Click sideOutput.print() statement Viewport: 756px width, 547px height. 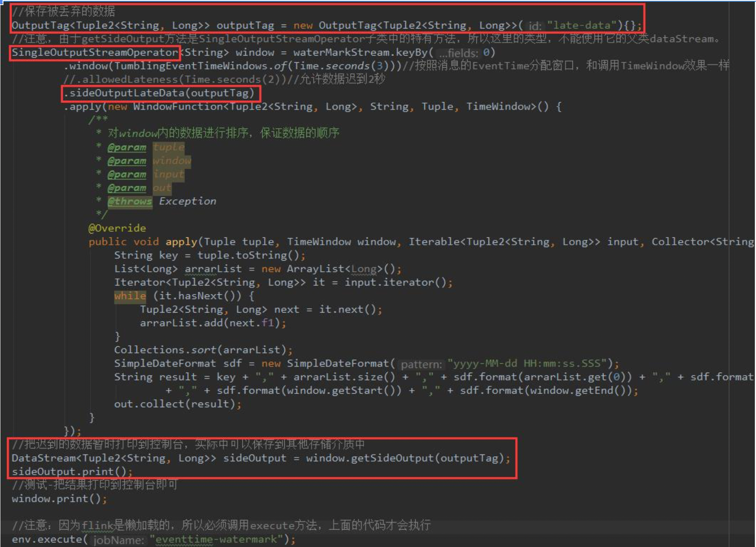[x=72, y=472]
